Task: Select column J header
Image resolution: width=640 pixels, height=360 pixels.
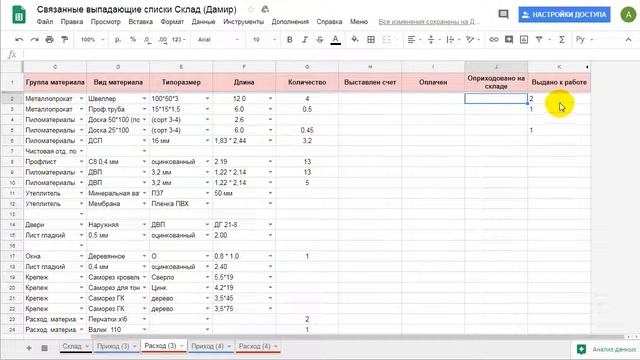Action: point(496,67)
